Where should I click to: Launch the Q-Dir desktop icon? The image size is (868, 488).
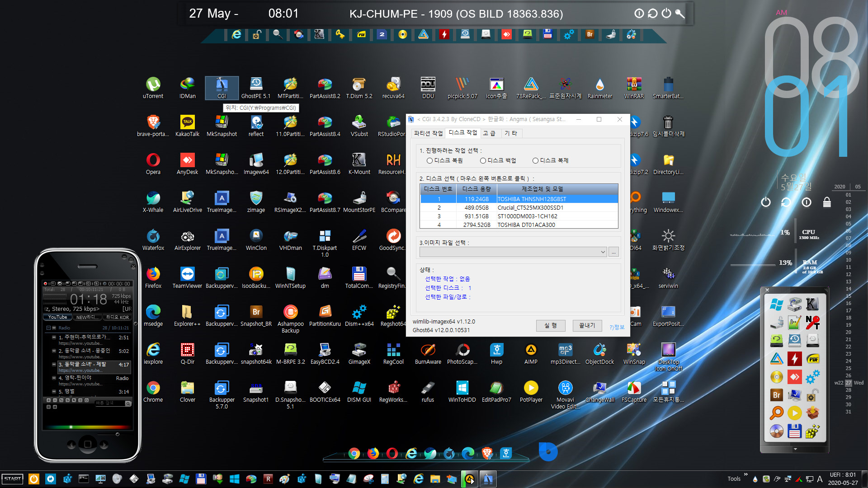coord(187,353)
